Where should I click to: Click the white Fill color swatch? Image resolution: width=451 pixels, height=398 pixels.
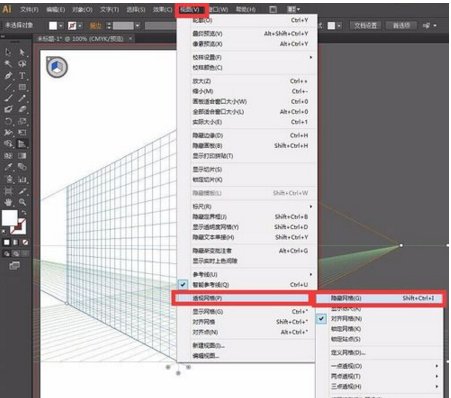tap(9, 218)
